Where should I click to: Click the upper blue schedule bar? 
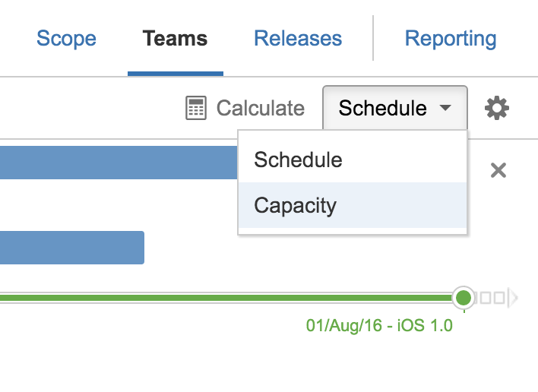click(119, 163)
